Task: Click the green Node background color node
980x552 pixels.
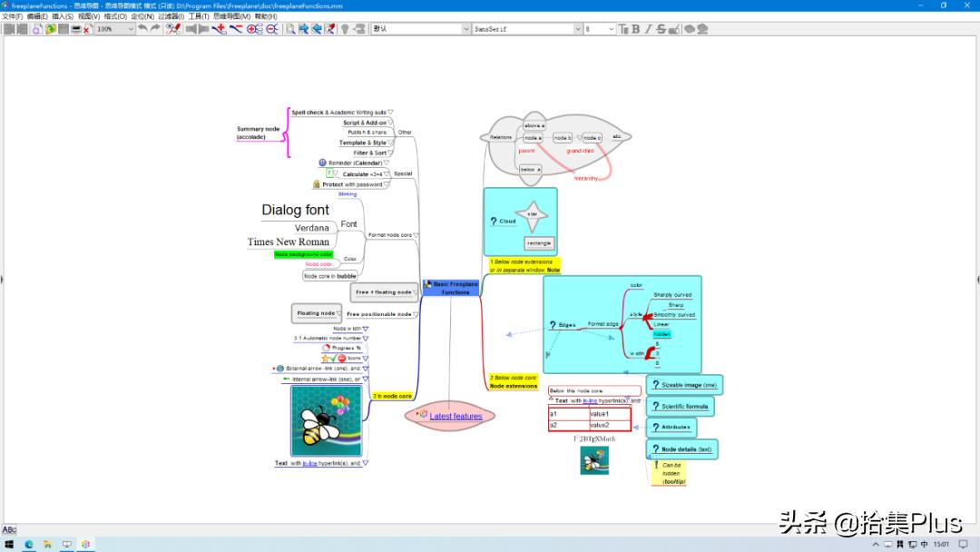Action: click(x=303, y=254)
